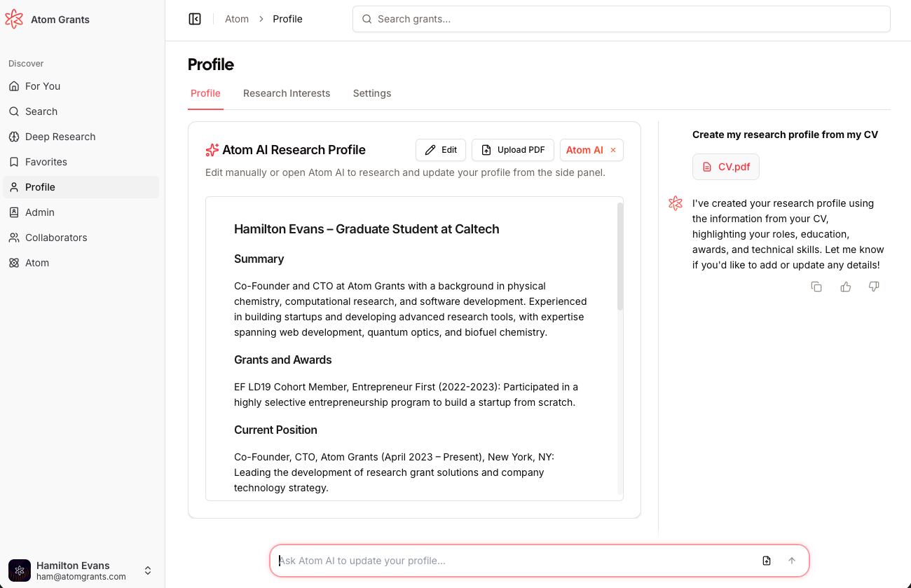The height and width of the screenshot is (588, 911).
Task: Click the Edit profile button
Action: (x=441, y=150)
